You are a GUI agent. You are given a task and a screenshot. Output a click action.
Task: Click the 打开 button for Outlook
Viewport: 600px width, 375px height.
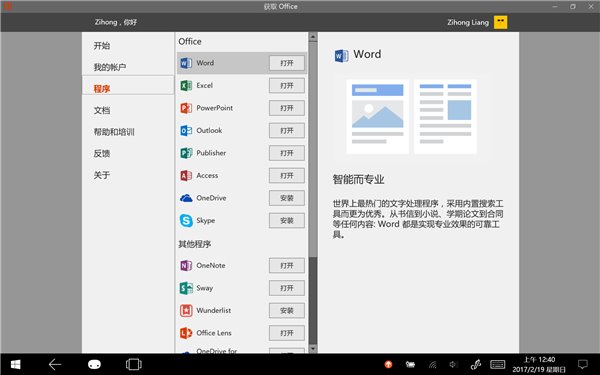pos(287,131)
